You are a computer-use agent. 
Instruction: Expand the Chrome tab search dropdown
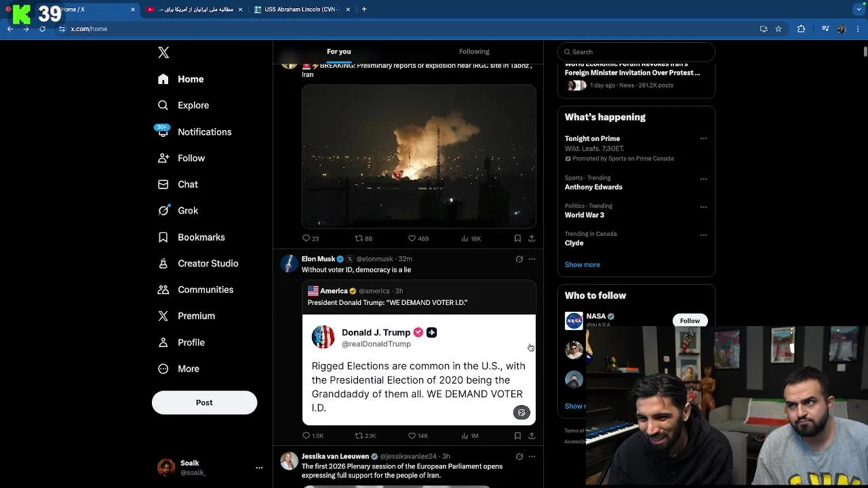pos(859,9)
